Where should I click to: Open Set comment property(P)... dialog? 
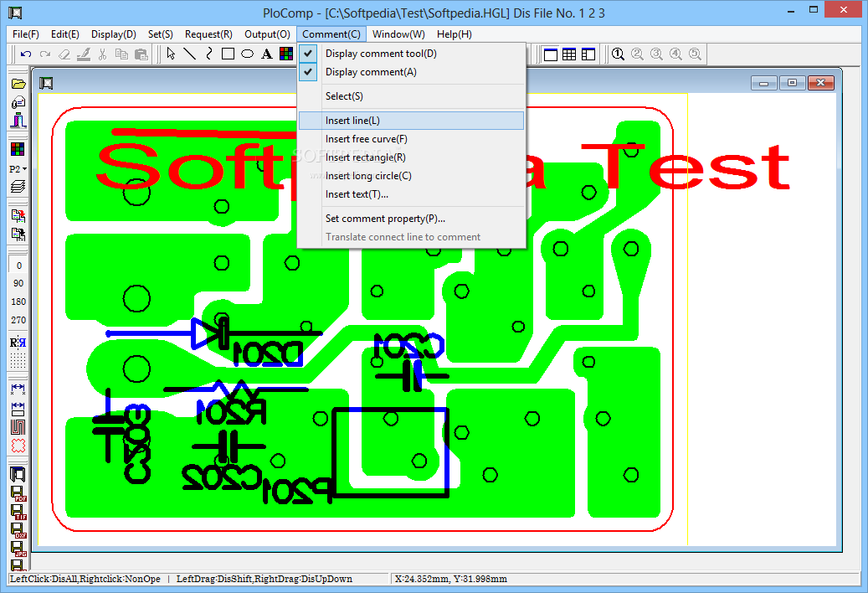pyautogui.click(x=411, y=219)
